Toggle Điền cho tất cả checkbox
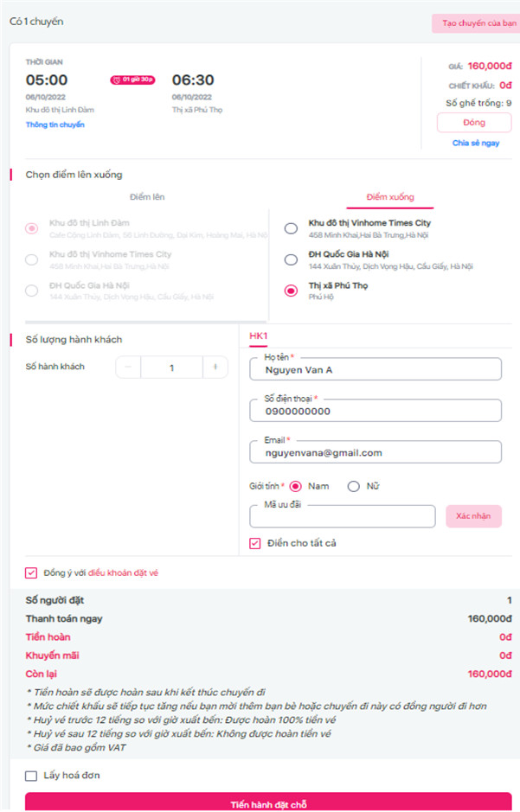This screenshot has height=812, width=520. [255, 543]
